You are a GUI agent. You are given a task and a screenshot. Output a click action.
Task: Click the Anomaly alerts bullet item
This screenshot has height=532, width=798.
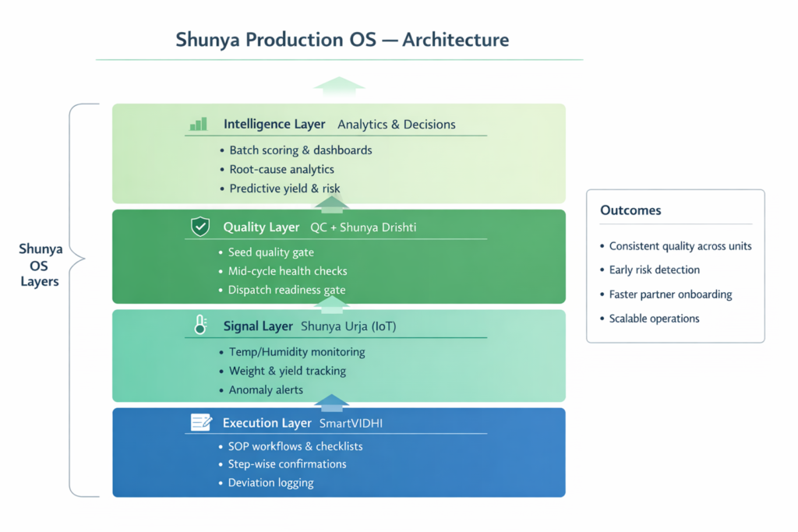pyautogui.click(x=265, y=389)
